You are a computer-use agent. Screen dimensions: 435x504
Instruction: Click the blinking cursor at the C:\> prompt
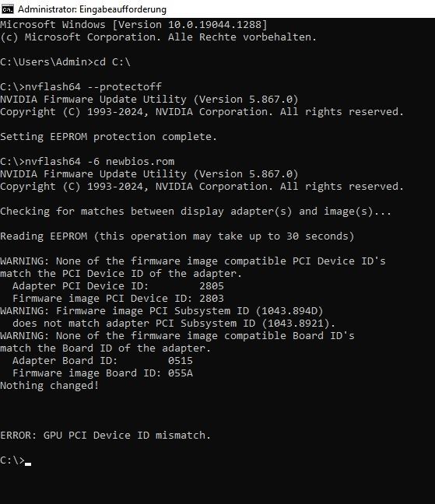[x=28, y=464]
